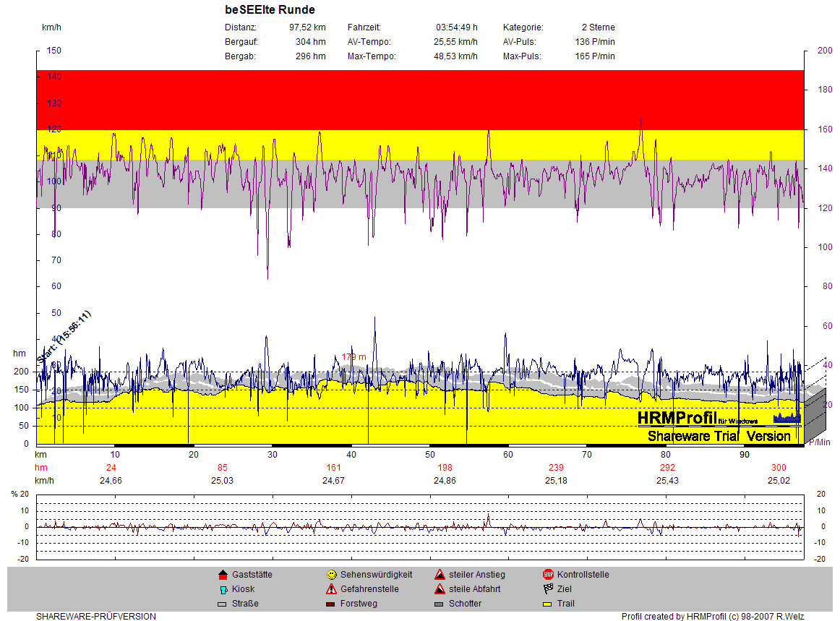This screenshot has width=840, height=621.
Task: Select the Ziel checkered flag icon
Action: [x=548, y=589]
